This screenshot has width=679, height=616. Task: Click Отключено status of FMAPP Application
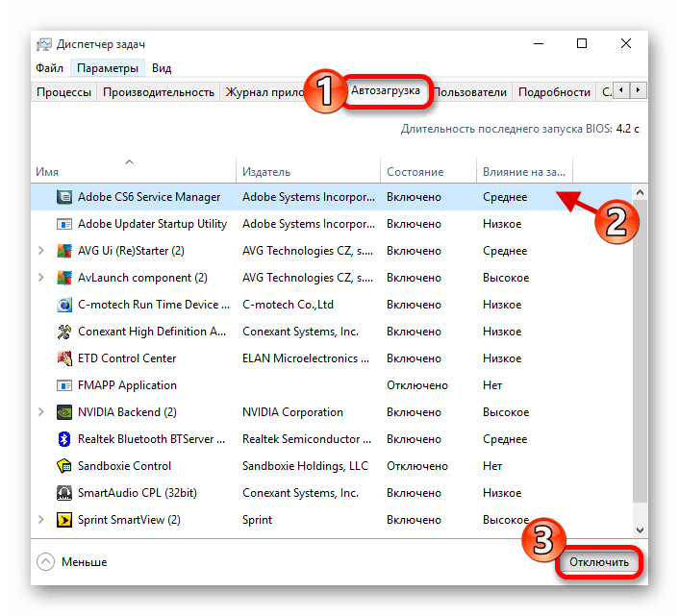pos(417,385)
